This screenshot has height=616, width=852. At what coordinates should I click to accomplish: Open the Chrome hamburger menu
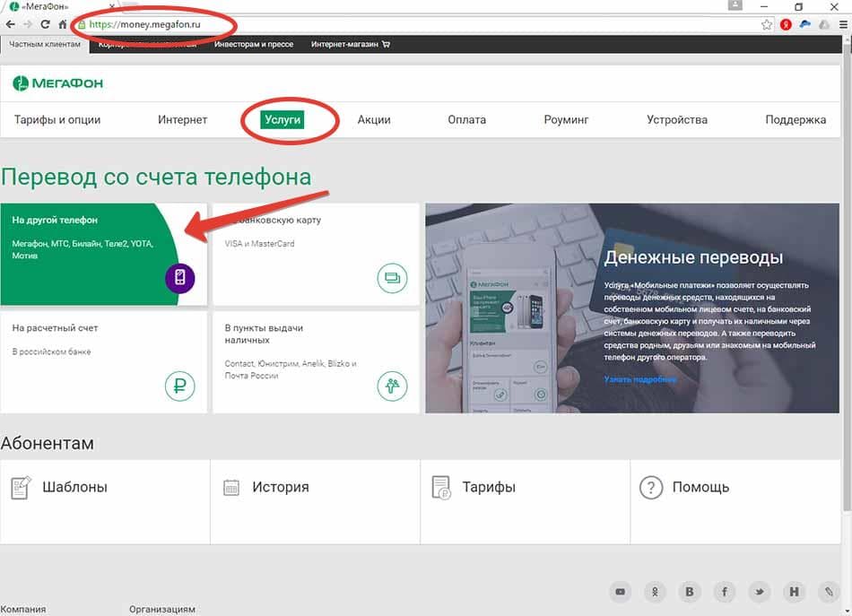point(843,24)
